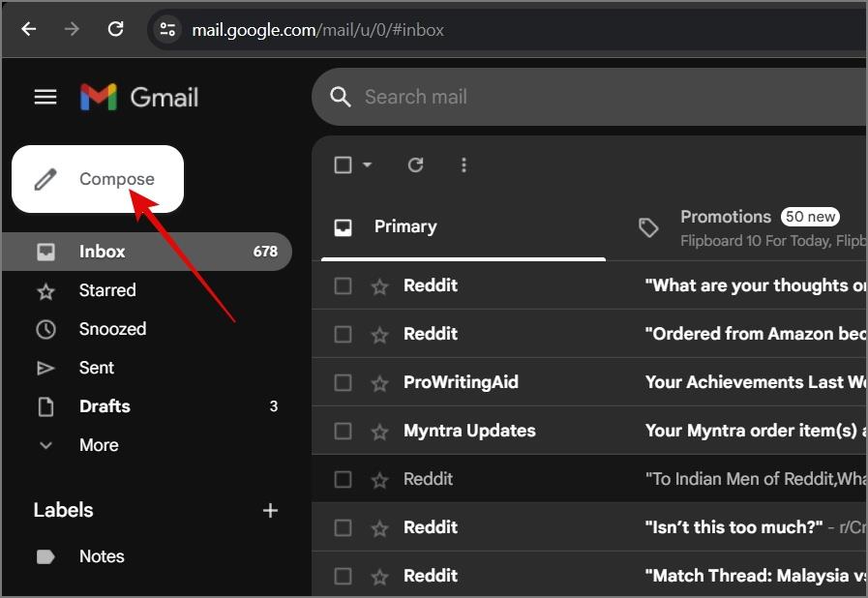868x598 pixels.
Task: Star the Reddit "What are your thoughts" email
Action: (x=379, y=286)
